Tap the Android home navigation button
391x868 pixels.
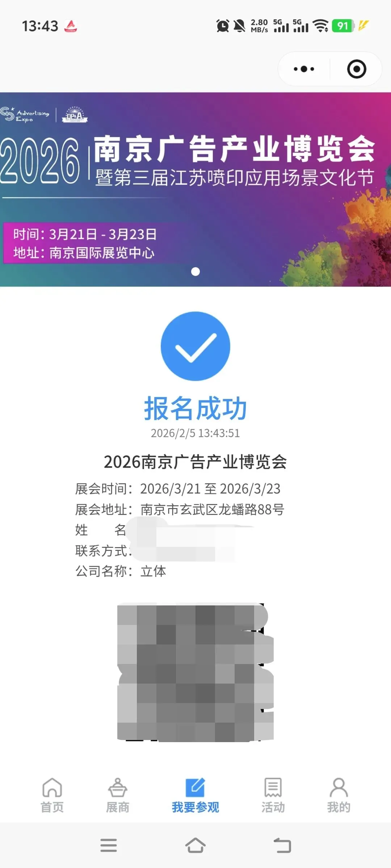coord(195,845)
